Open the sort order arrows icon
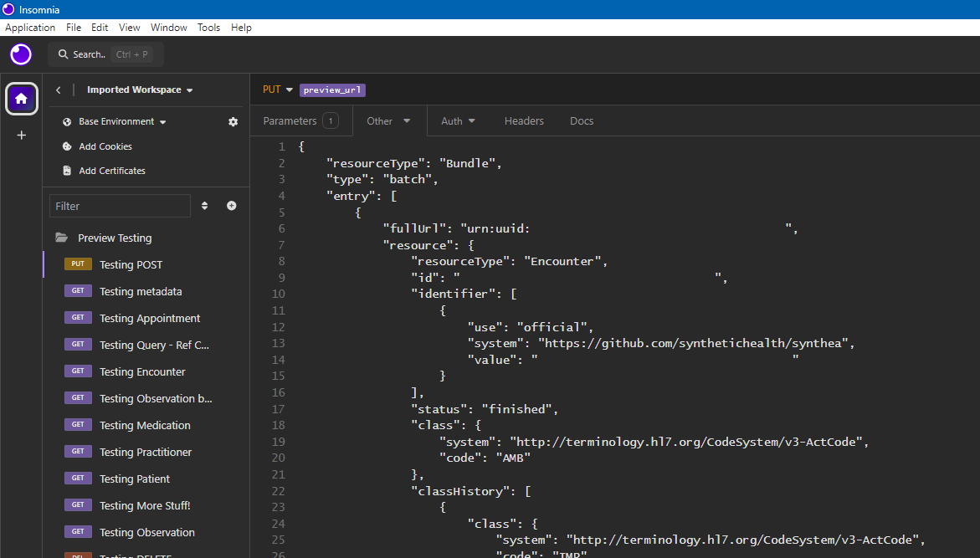980x558 pixels. pos(204,206)
